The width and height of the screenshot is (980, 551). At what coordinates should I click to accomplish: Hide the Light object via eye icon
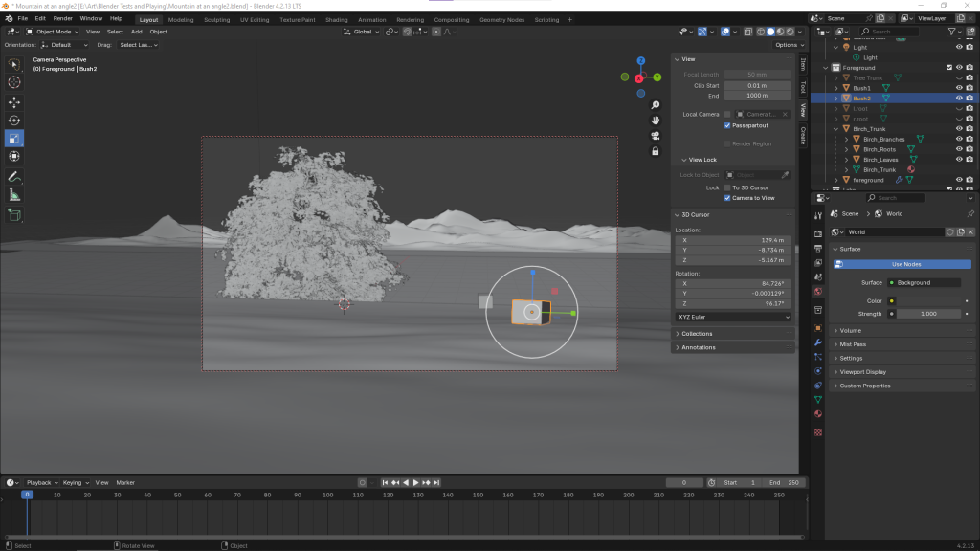pyautogui.click(x=959, y=48)
